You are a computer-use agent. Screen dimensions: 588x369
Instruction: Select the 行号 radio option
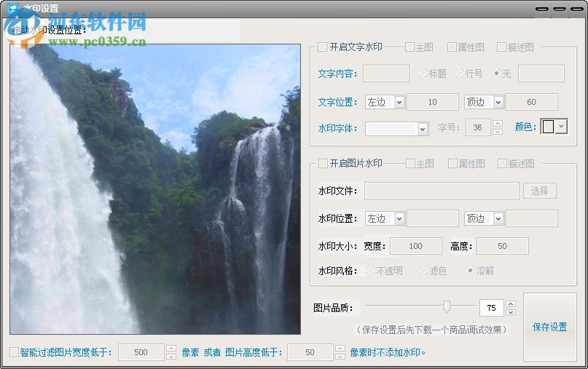click(459, 74)
